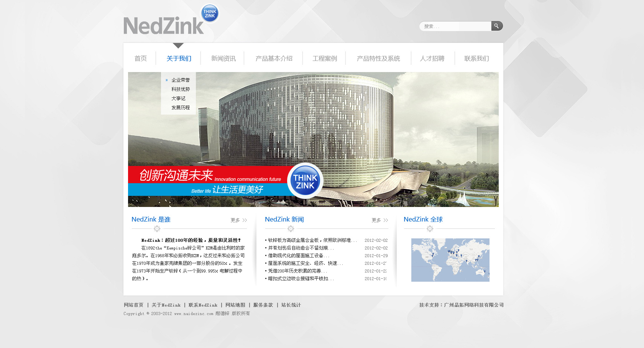The height and width of the screenshot is (348, 644).
Task: Click the date 2012-01-29 in the news list
Action: tap(376, 256)
